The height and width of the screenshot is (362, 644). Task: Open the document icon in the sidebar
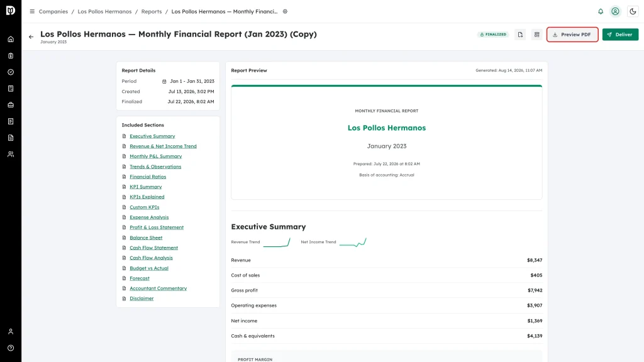(11, 138)
